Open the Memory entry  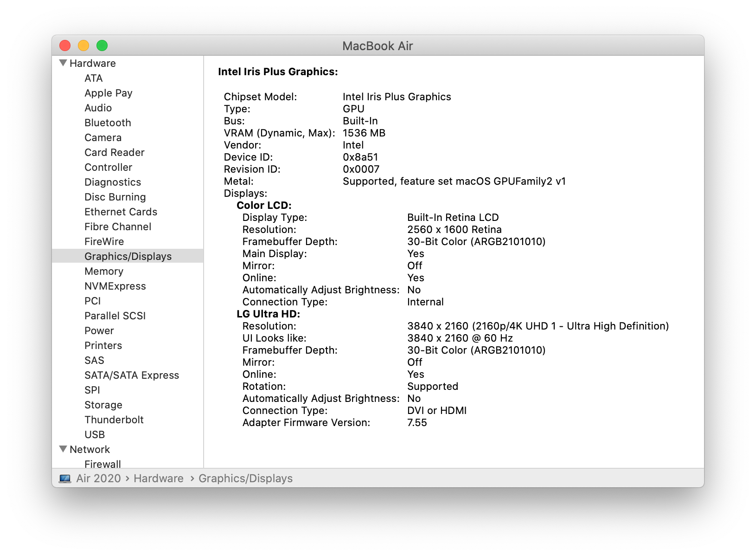coord(103,271)
